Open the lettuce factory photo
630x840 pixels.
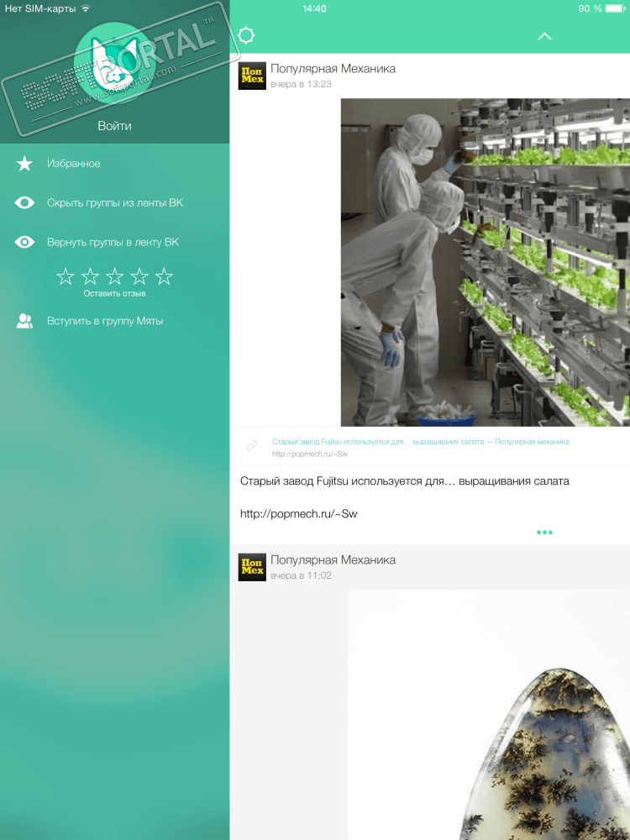[486, 262]
